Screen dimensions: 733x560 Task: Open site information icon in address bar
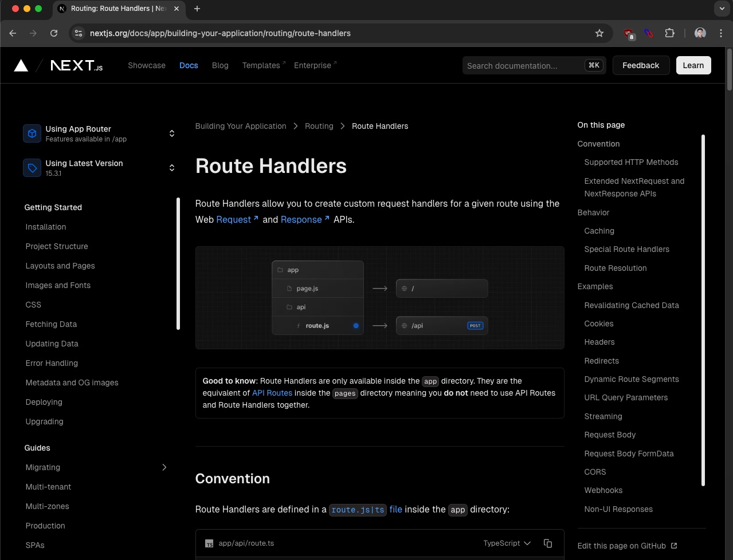pyautogui.click(x=79, y=33)
